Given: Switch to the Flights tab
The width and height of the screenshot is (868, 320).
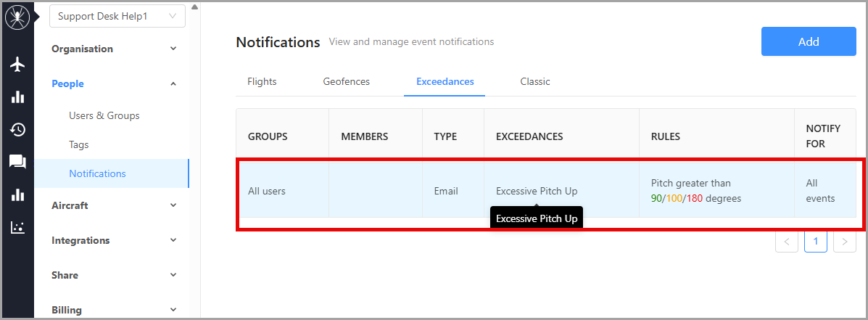Looking at the screenshot, I should point(262,81).
